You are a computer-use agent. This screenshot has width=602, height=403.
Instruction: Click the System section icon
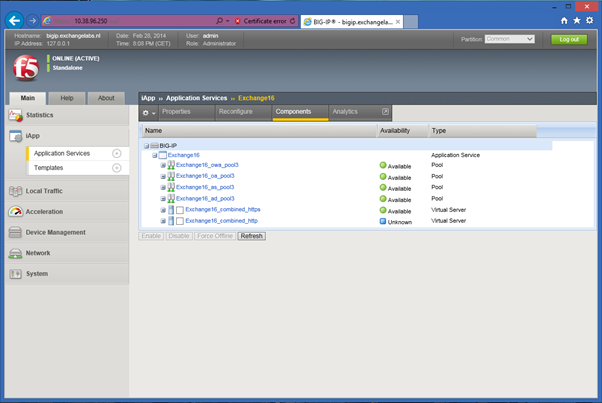pos(15,273)
